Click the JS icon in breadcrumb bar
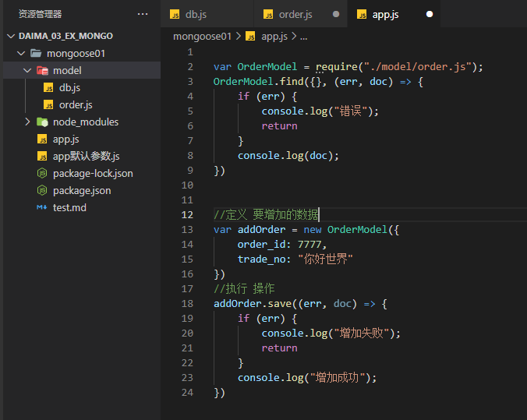Screen dimensions: 527x420 point(250,36)
